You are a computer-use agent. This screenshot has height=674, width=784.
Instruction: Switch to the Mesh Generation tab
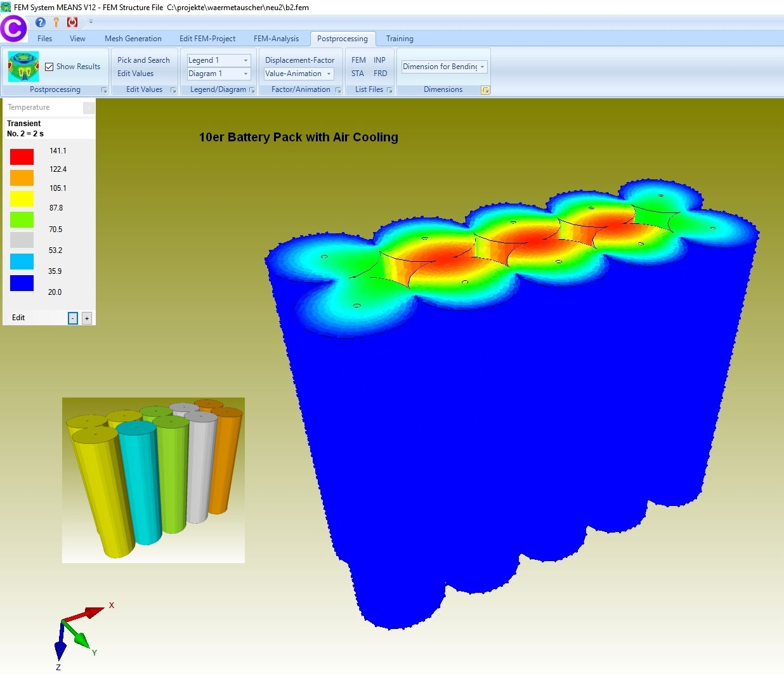tap(133, 39)
